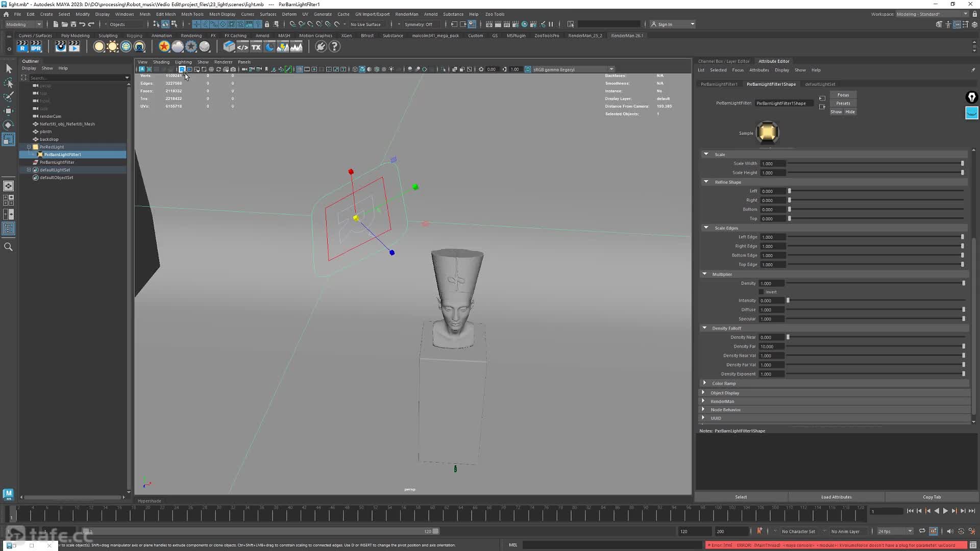Toggle the Symmetry Off control in the status line

point(418,24)
